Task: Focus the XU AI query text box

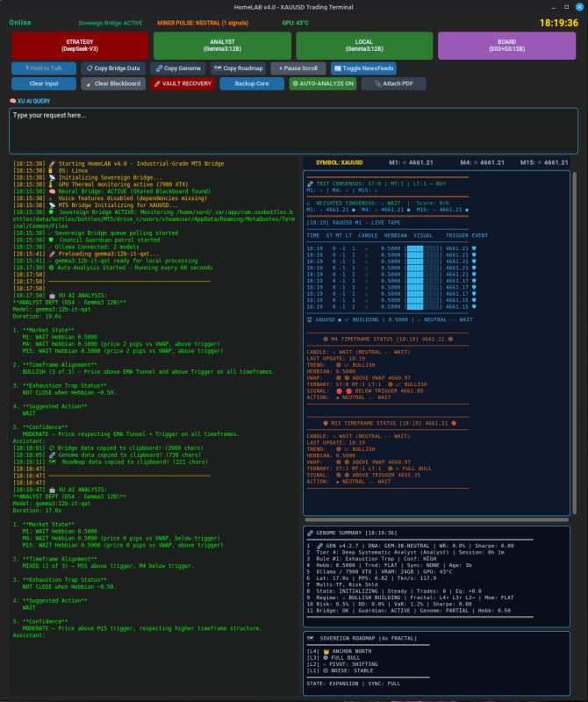Action: point(293,131)
